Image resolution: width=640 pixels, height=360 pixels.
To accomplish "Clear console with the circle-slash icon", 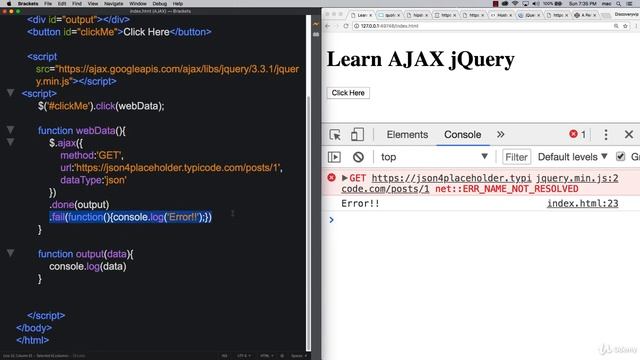I will pos(358,157).
